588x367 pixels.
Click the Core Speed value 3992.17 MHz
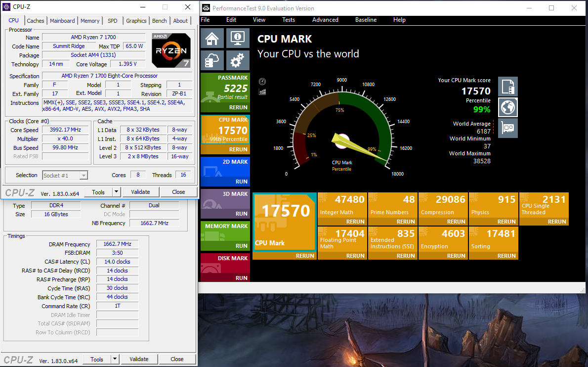tap(65, 130)
